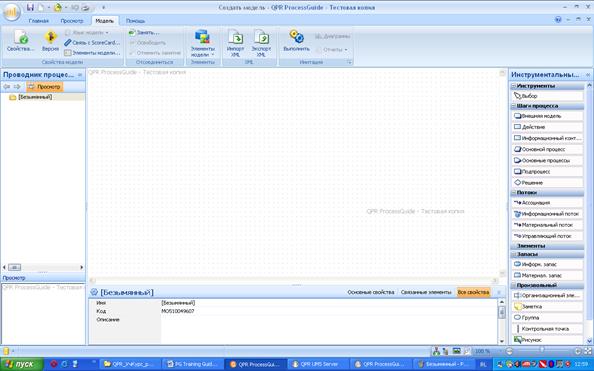Open model Properties (Свойства) in ribbon

(20, 41)
